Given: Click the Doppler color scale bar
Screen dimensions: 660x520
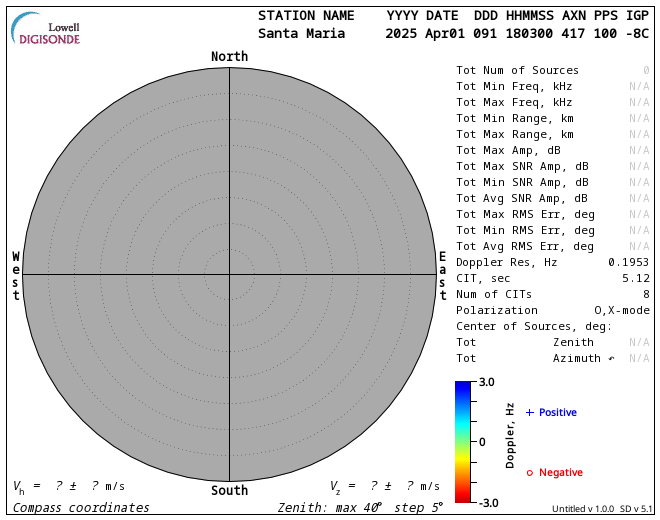Looking at the screenshot, I should [x=463, y=442].
